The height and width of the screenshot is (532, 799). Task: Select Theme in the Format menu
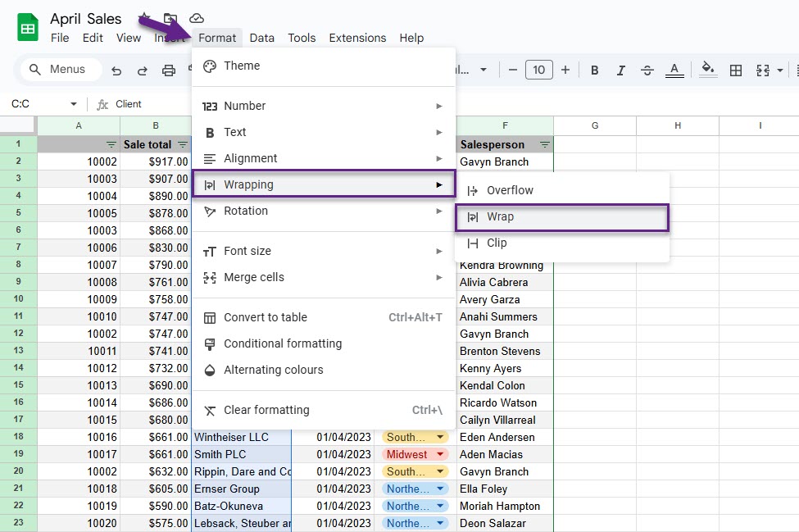[x=324, y=66]
